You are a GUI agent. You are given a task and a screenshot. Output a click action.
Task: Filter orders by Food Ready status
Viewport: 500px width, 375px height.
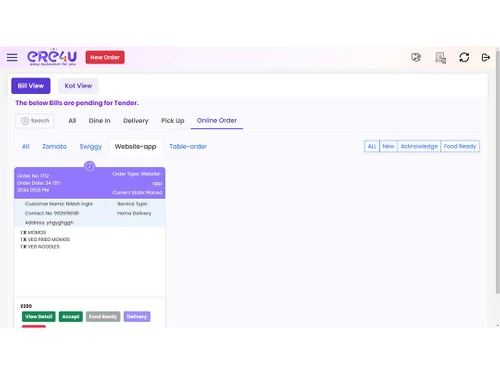(x=460, y=146)
